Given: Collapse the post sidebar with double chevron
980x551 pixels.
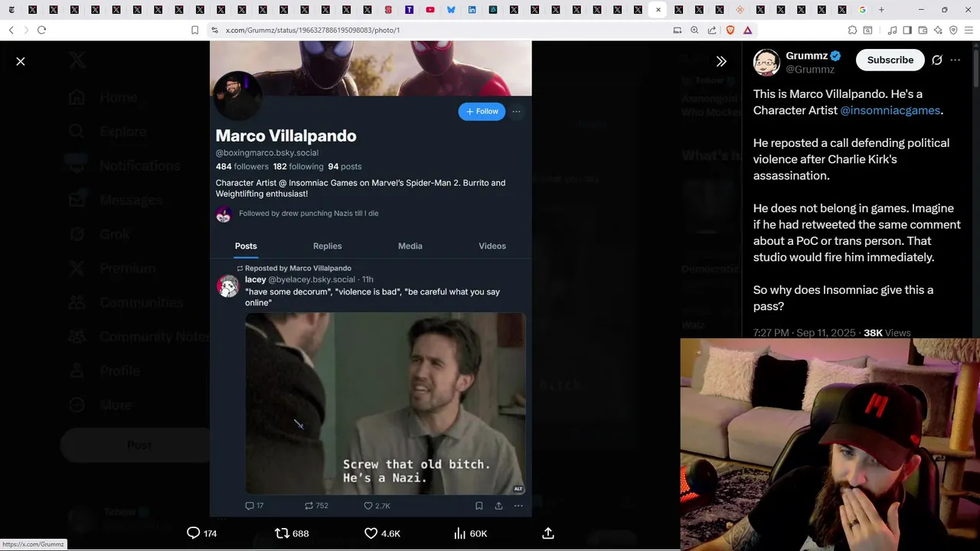Looking at the screenshot, I should point(721,61).
